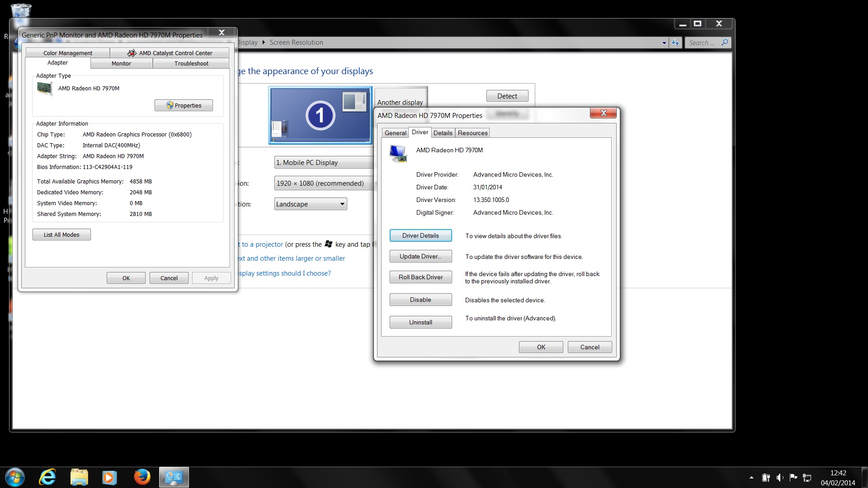Launch Internet Explorer from taskbar
868x488 pixels.
[47, 477]
